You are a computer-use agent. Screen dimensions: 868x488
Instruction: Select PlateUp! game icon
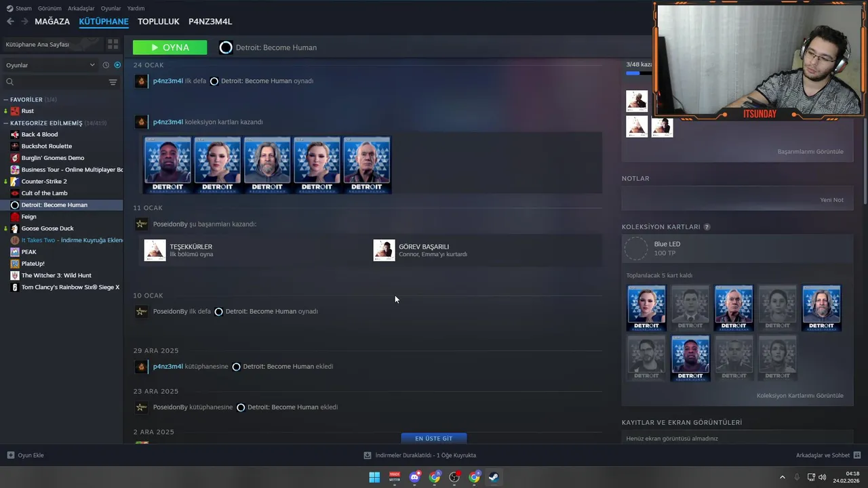coord(15,264)
